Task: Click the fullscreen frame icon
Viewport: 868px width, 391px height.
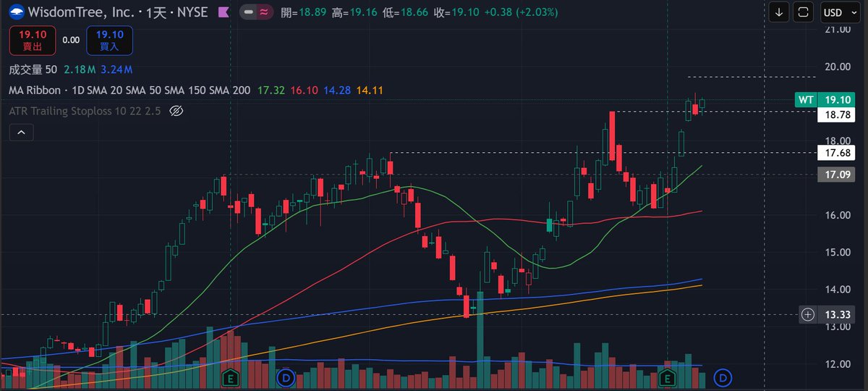Action: 803,12
